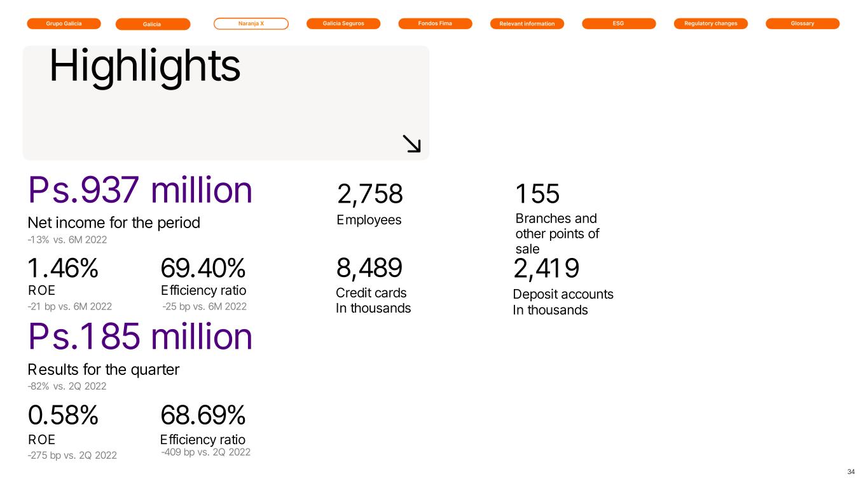Open the Fondos Fima tab
Viewport: 868px width, 488px height.
point(436,24)
